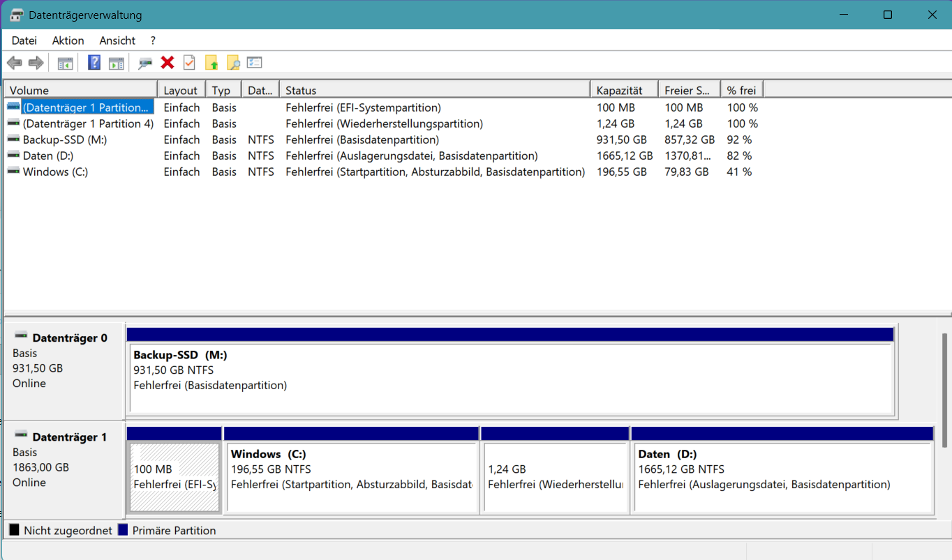Viewport: 952px width, 560px height.
Task: Click the Forward arrow in the toolbar
Action: 36,63
